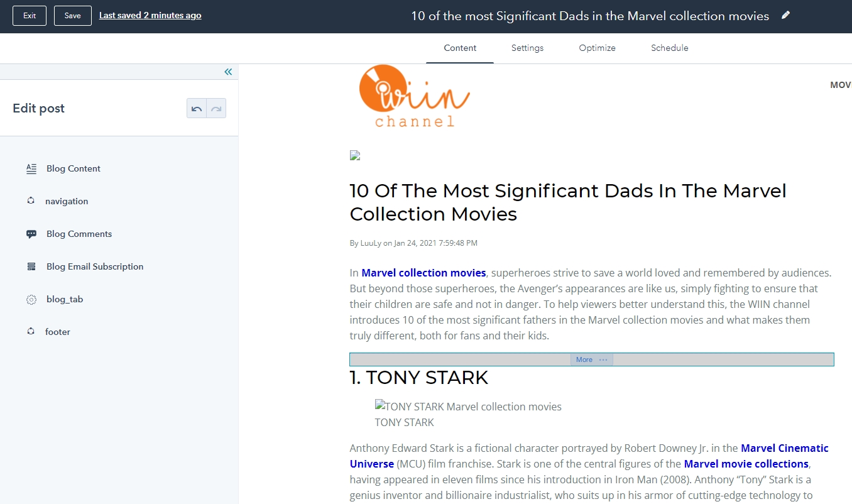This screenshot has height=504, width=852.
Task: Select Blog Email Subscription module label
Action: (95, 266)
